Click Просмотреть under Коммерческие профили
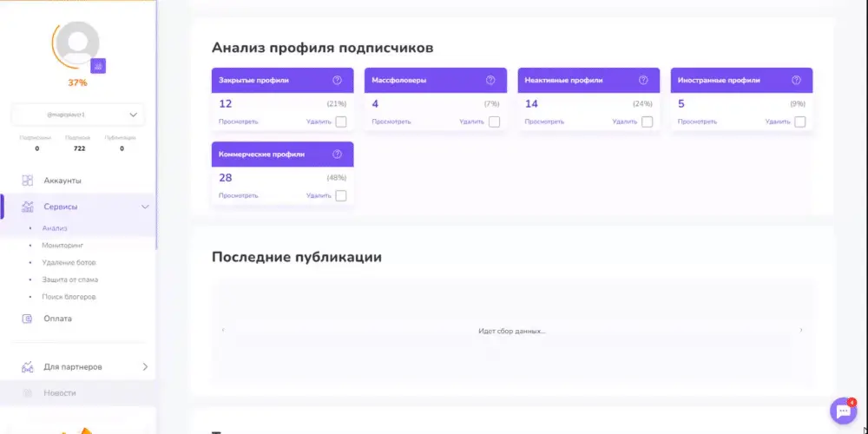 coord(238,196)
